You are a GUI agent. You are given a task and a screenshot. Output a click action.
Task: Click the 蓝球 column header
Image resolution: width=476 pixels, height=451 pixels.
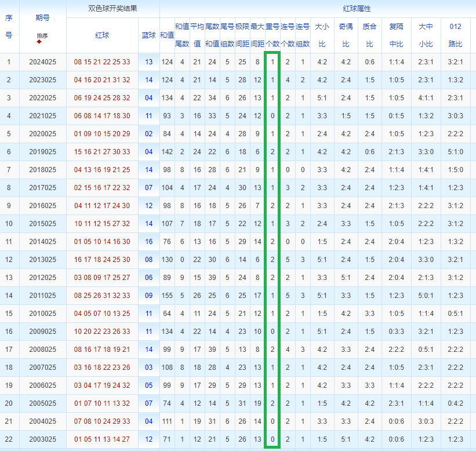coord(149,35)
